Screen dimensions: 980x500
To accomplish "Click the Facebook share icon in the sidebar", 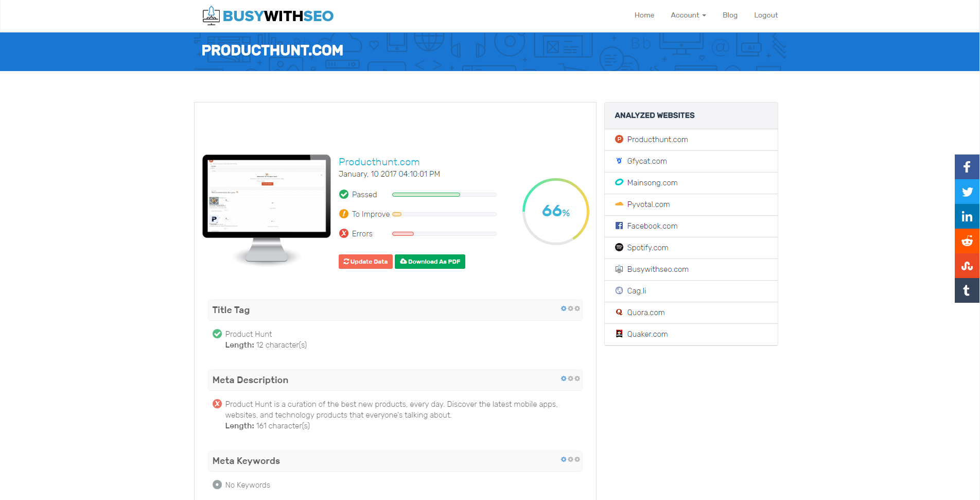I will pos(967,167).
